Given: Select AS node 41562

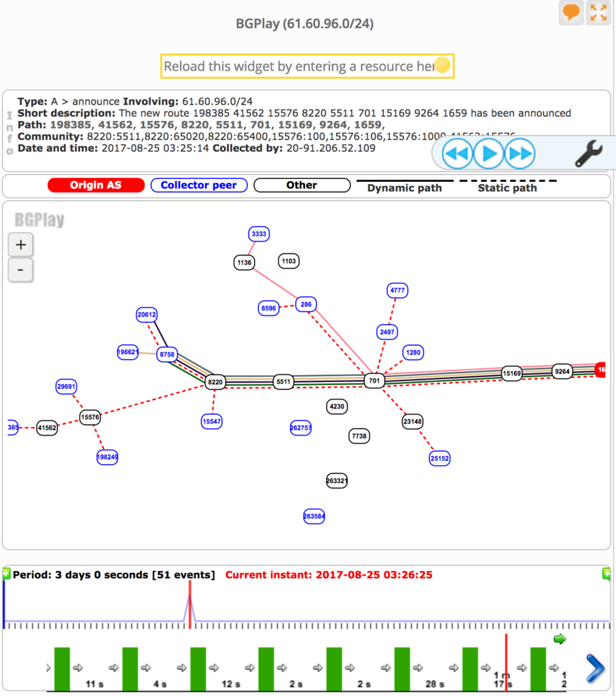Looking at the screenshot, I should (x=47, y=428).
